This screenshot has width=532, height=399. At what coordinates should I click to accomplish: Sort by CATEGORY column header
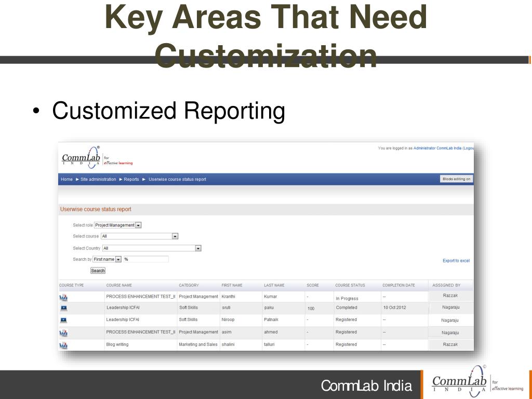pos(189,285)
